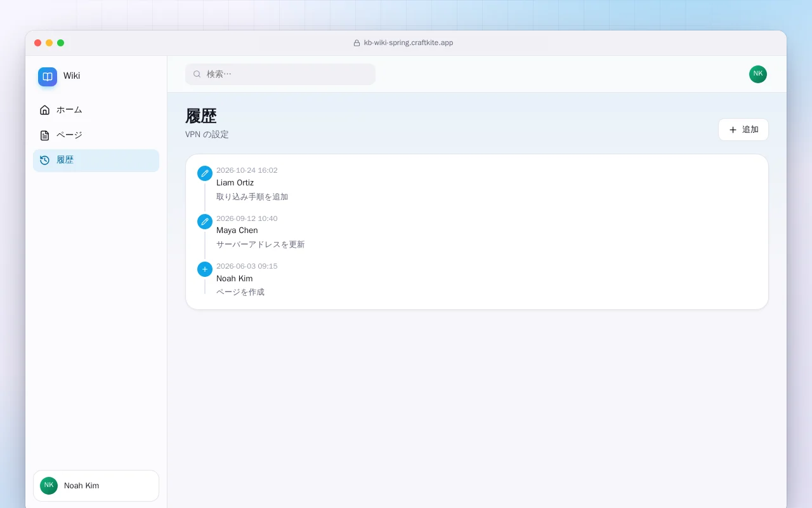Click the home icon beside ホーム
This screenshot has width=812, height=508.
click(44, 110)
